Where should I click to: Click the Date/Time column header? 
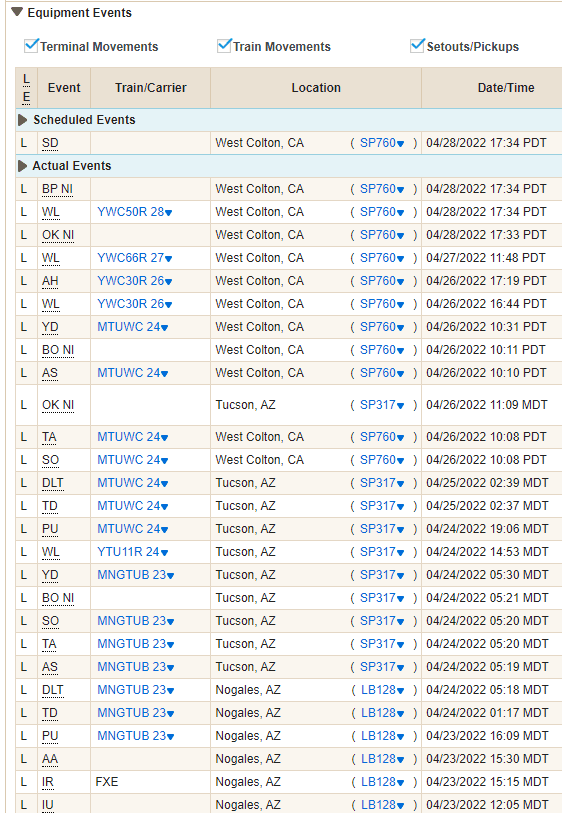click(x=505, y=88)
